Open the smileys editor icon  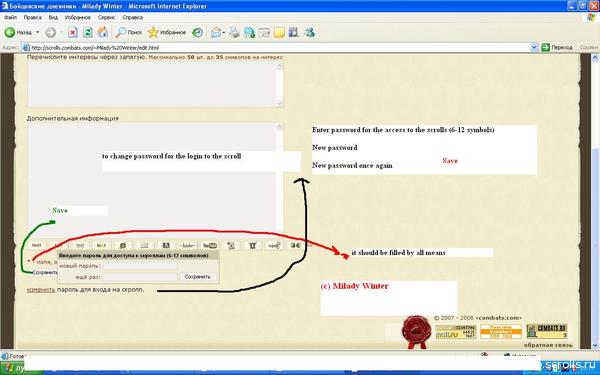coord(295,245)
